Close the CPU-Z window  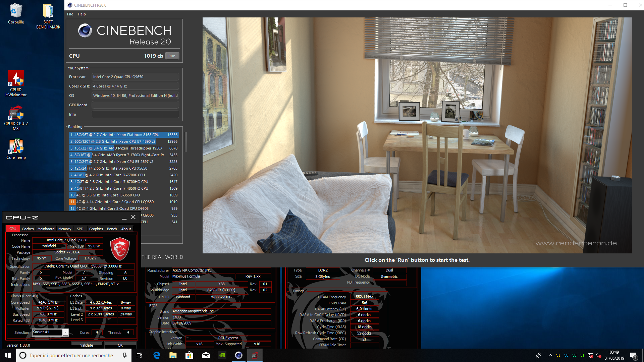[x=133, y=217]
